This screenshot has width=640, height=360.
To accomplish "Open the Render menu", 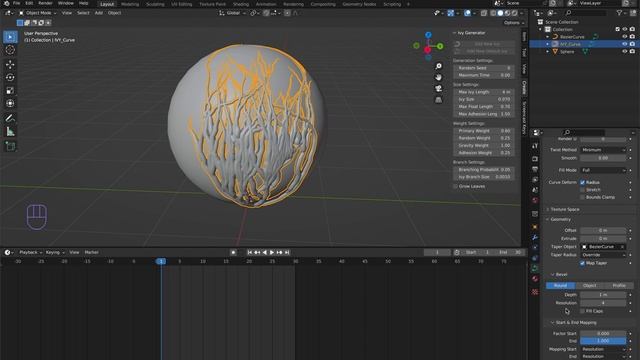I will tap(45, 3).
